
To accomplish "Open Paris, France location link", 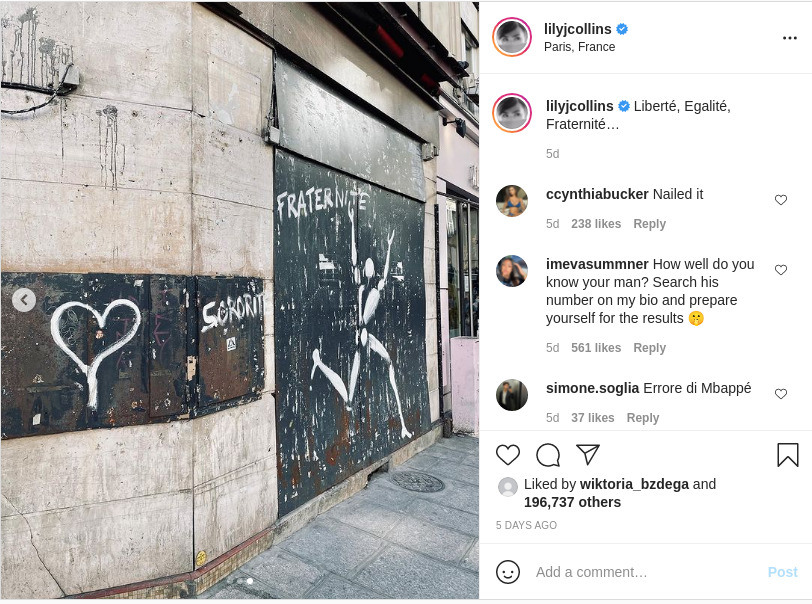I will pos(579,47).
